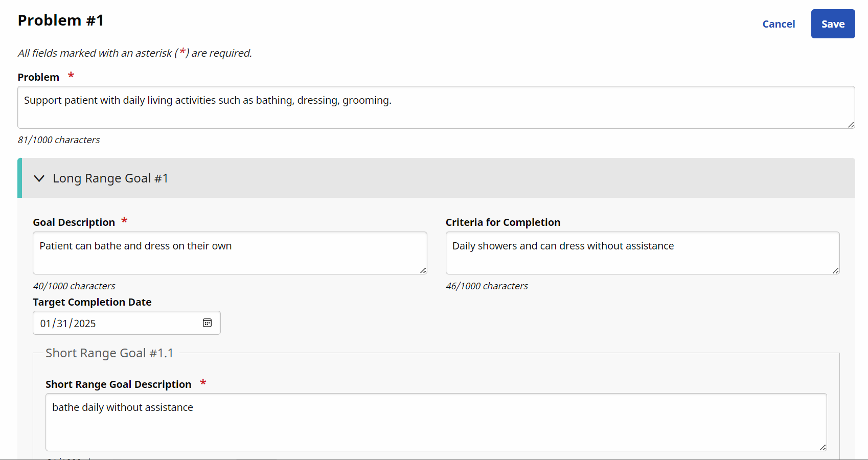Cancel editing the problem

[778, 24]
